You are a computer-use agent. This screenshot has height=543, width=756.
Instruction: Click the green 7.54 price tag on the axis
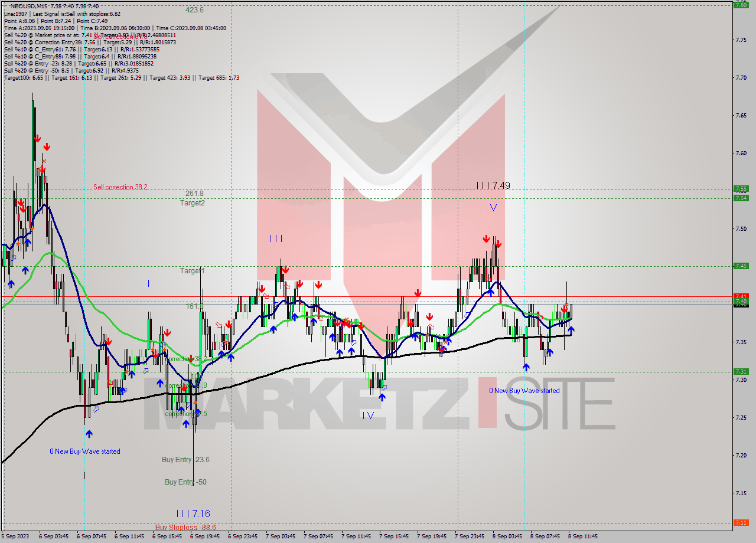point(741,198)
